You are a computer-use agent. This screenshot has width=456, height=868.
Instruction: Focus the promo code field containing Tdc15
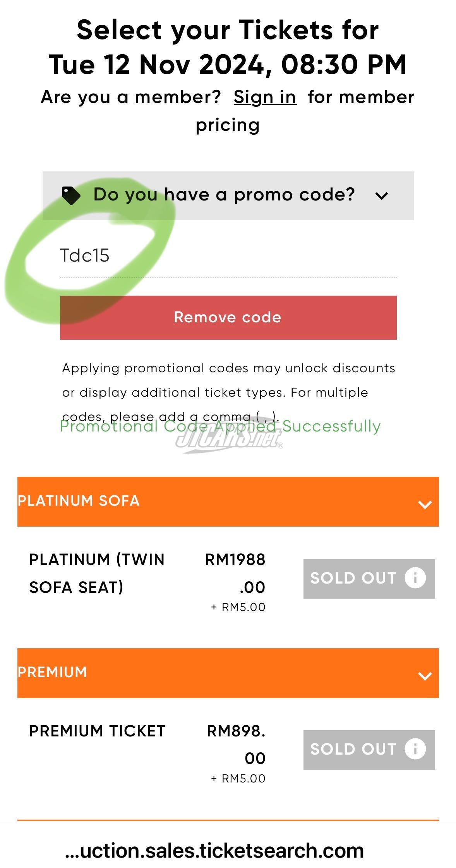coord(228,256)
